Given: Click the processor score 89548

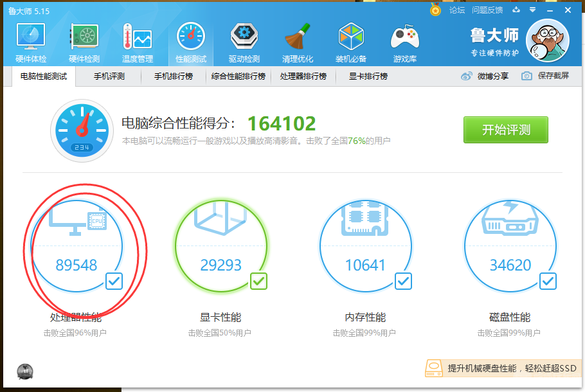Looking at the screenshot, I should coord(76,265).
